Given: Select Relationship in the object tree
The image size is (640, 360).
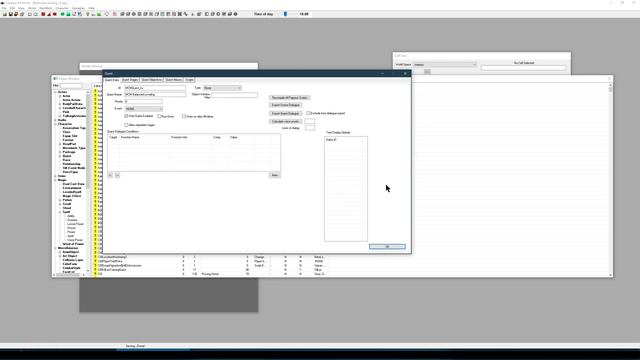Looking at the screenshot, I should pyautogui.click(x=71, y=164).
